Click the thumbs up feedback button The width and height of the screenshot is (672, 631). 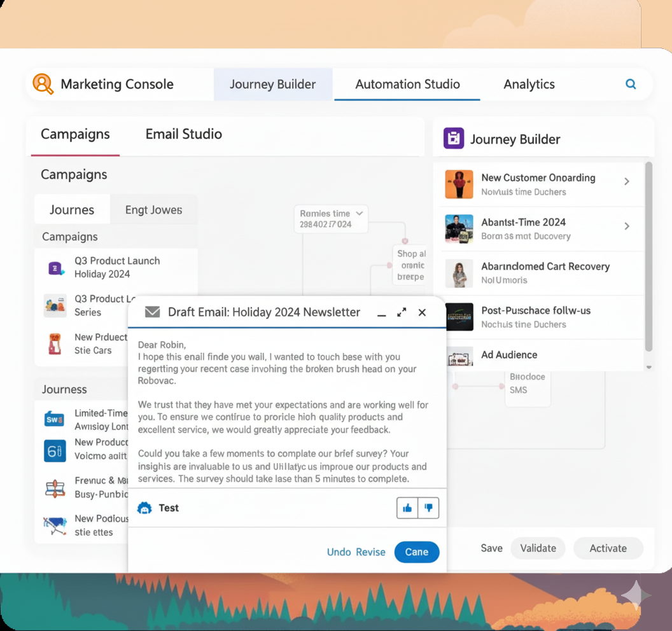[x=407, y=508]
